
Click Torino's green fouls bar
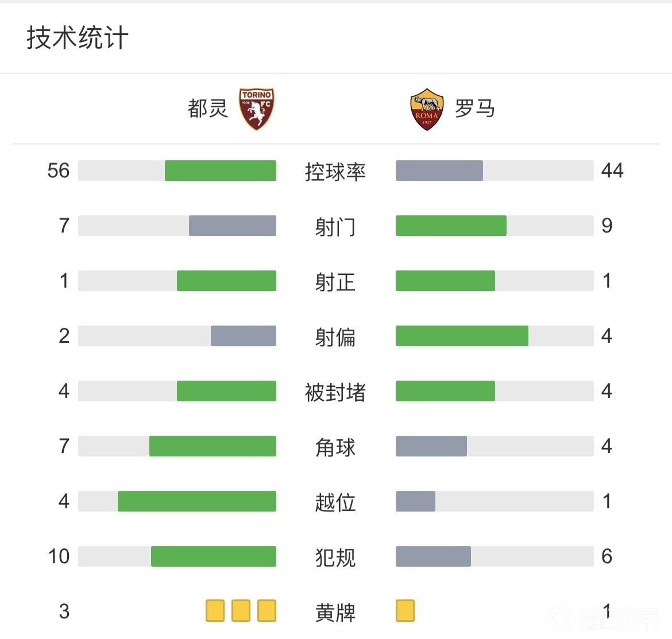(x=214, y=556)
